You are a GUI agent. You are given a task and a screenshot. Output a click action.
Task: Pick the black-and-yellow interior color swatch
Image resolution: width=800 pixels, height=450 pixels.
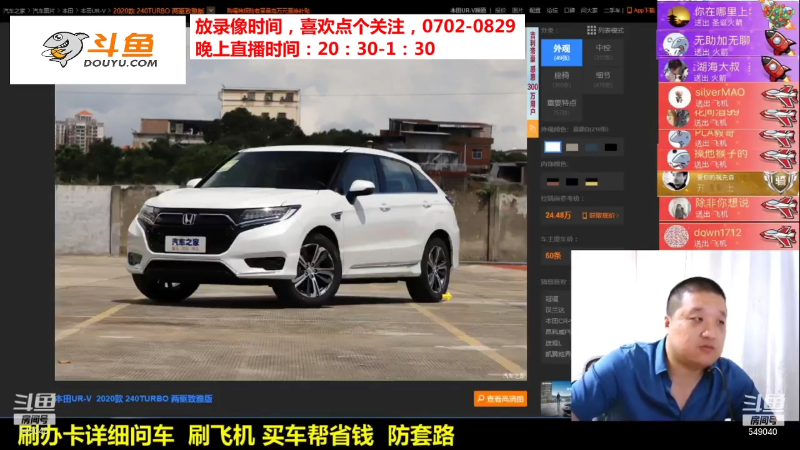pyautogui.click(x=591, y=182)
